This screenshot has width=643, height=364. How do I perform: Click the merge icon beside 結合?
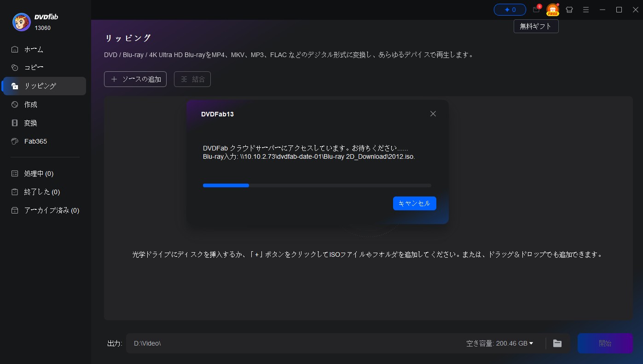pyautogui.click(x=184, y=79)
